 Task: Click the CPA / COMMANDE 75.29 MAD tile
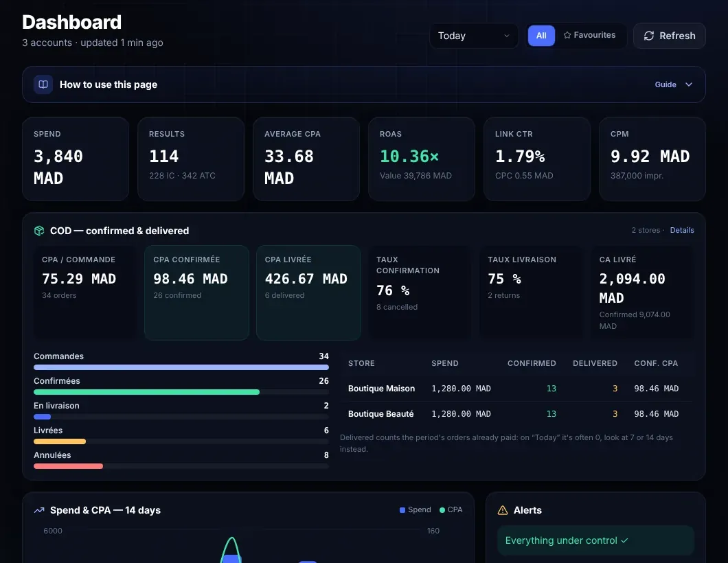[85, 292]
